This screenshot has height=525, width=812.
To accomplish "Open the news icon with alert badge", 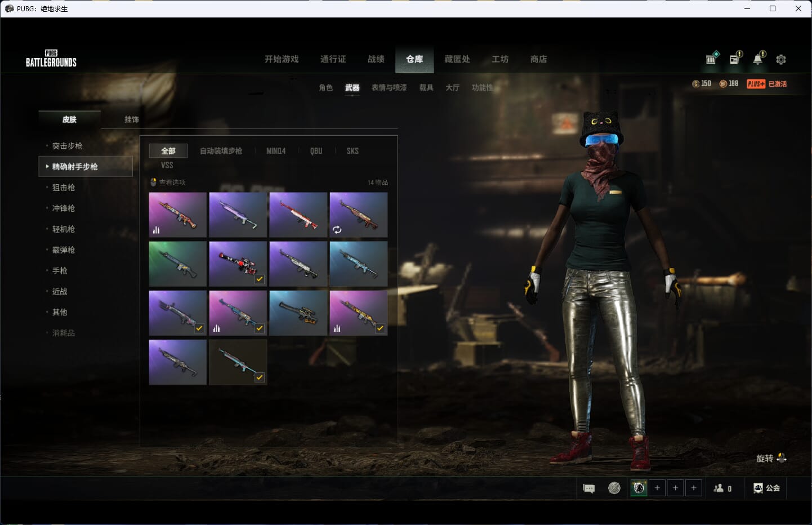I will point(735,58).
